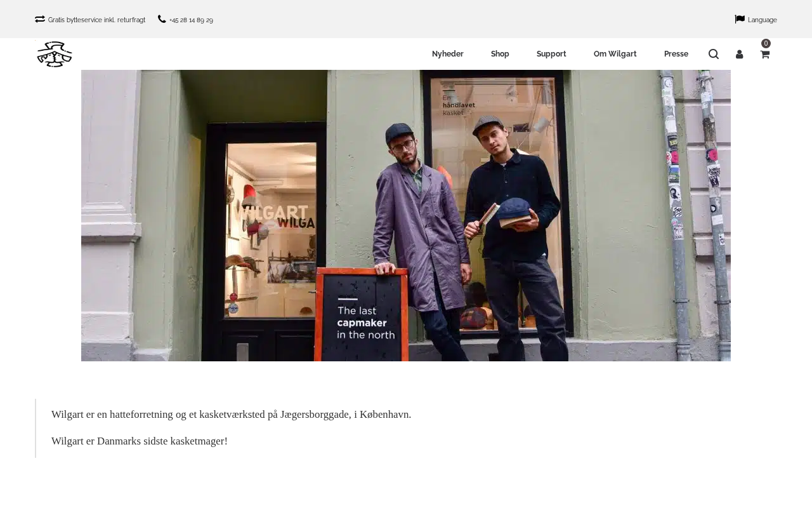Click the storefront hero photo

click(x=406, y=215)
